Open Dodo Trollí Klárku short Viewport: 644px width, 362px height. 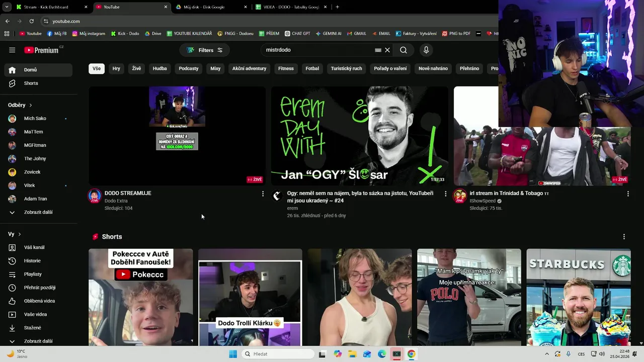[x=250, y=297]
